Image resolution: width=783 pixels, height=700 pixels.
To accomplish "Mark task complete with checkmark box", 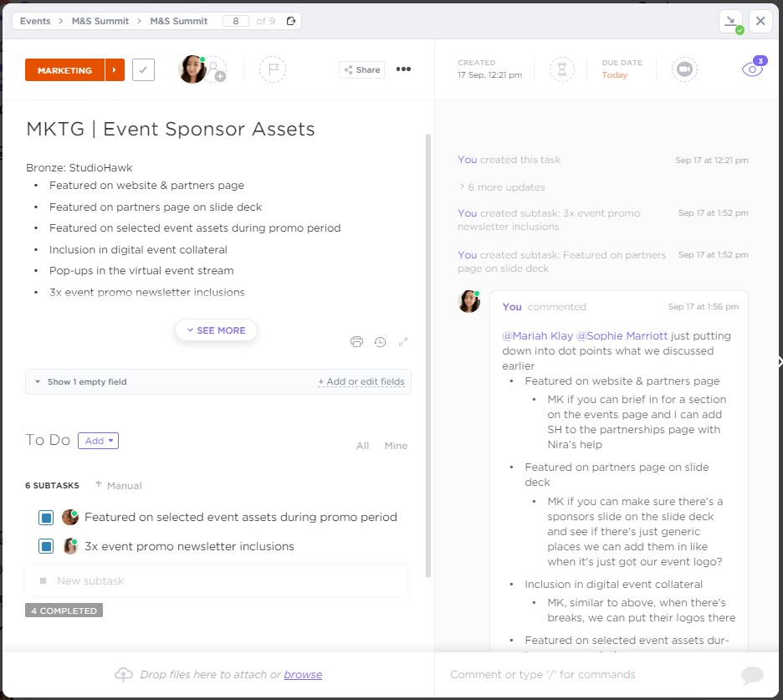I will 144,70.
